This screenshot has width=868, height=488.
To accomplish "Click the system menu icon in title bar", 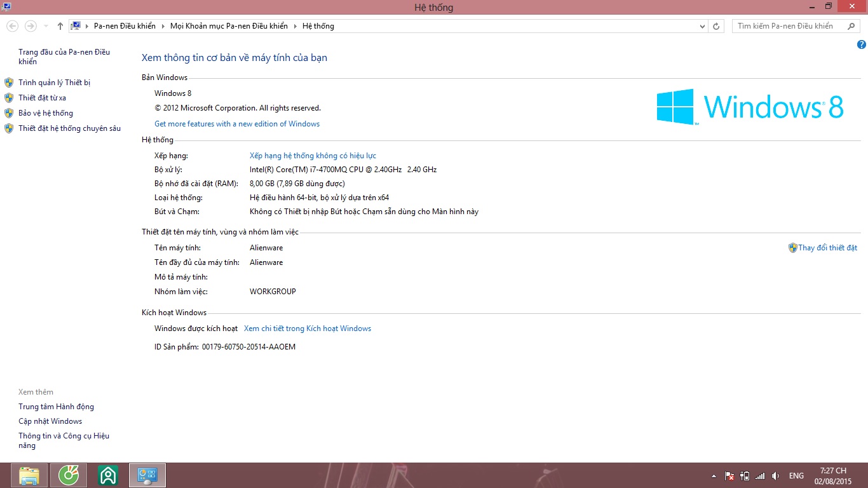I will [x=6, y=6].
